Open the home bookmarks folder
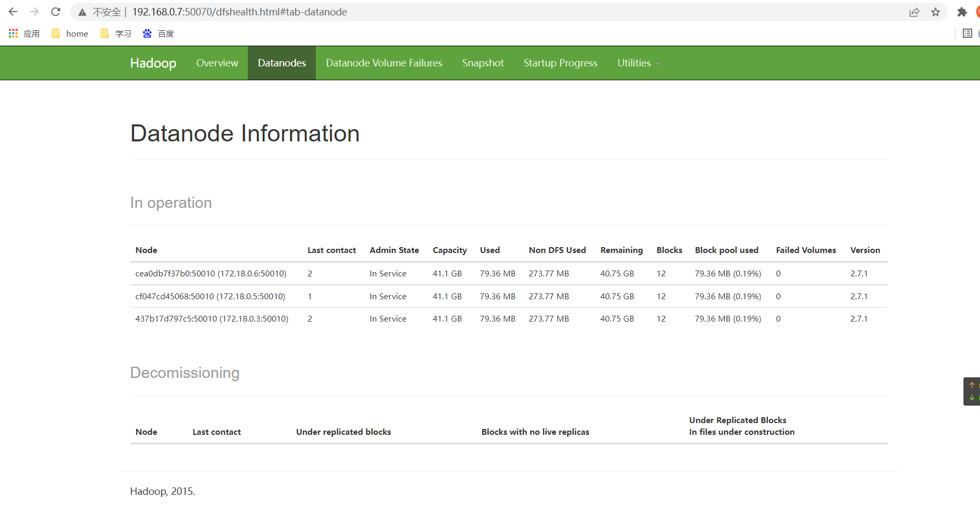 [70, 33]
